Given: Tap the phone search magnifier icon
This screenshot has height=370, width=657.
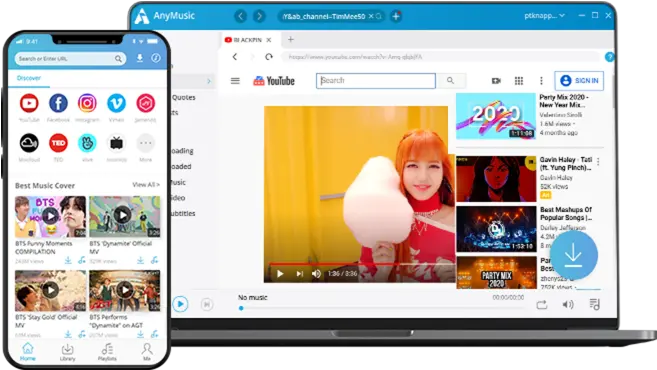Looking at the screenshot, I should [119, 59].
